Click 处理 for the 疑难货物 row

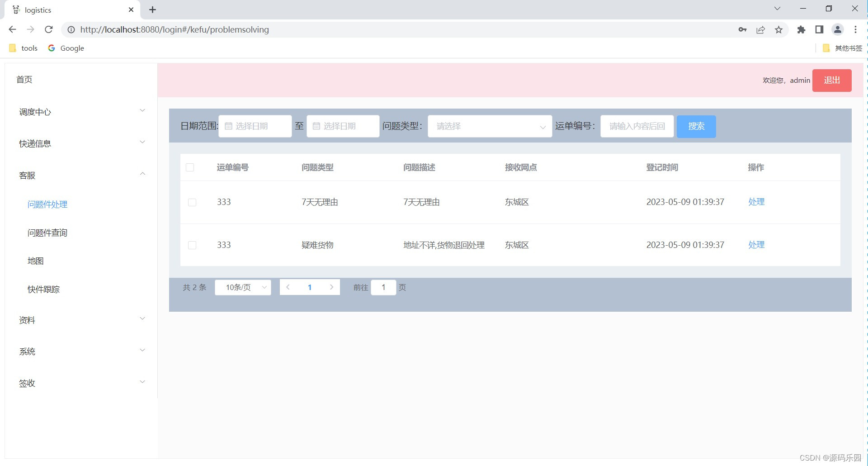click(x=756, y=245)
